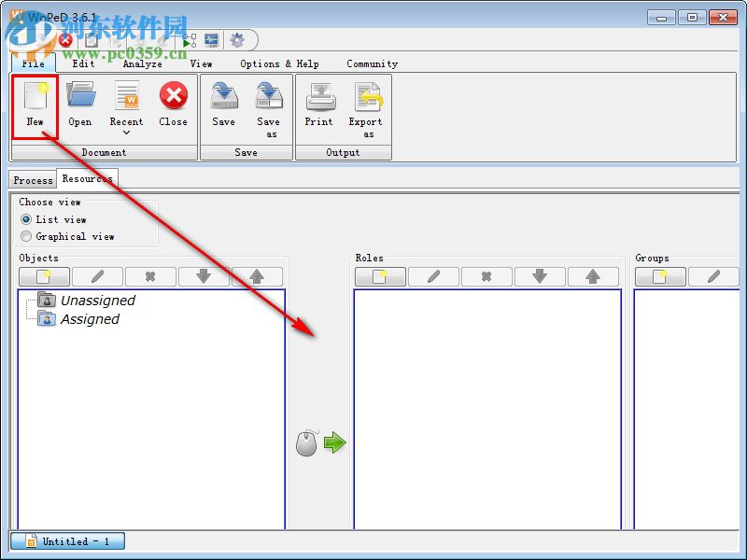
Task: Expand Objects with up arrow button
Action: [x=258, y=276]
